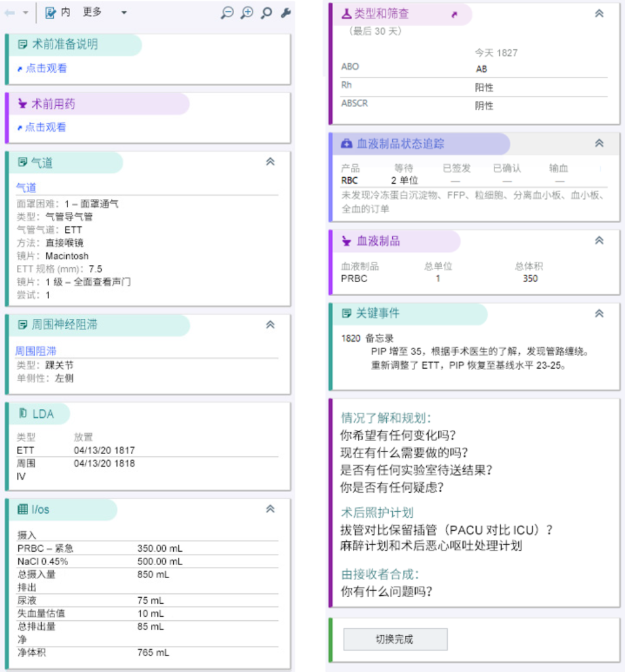The width and height of the screenshot is (625, 672).
Task: Click the ABO result AB
Action: (x=481, y=69)
